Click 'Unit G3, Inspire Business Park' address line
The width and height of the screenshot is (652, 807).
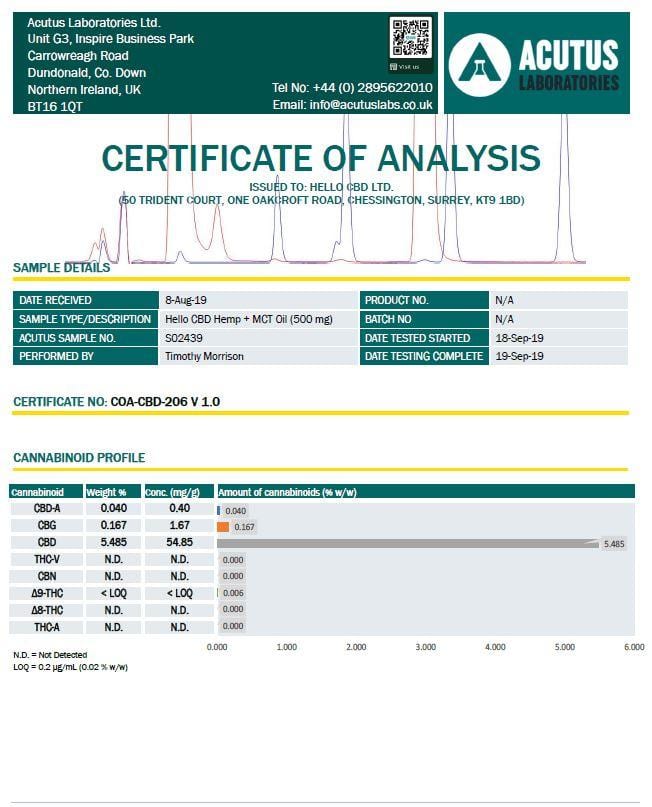coord(111,39)
